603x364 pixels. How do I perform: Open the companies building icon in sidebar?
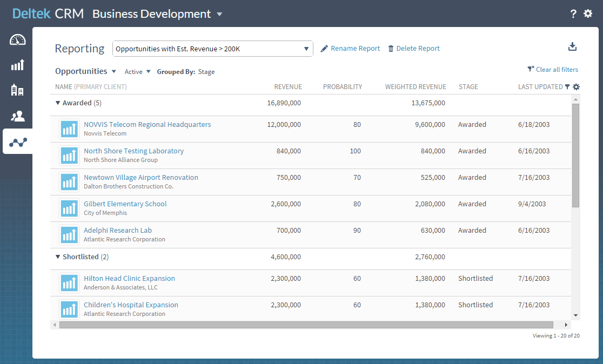point(17,90)
